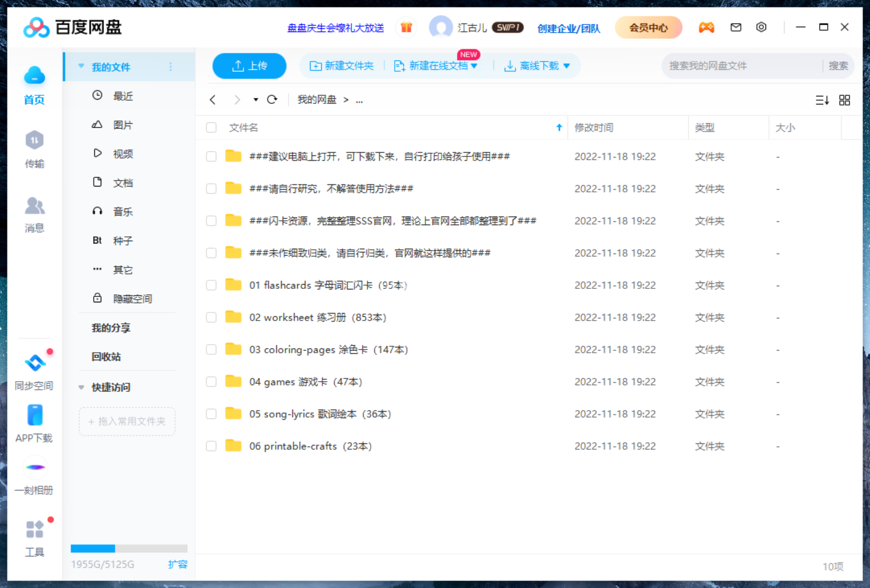The image size is (870, 588).
Task: Click the 扩容 expand storage link
Action: tap(178, 564)
